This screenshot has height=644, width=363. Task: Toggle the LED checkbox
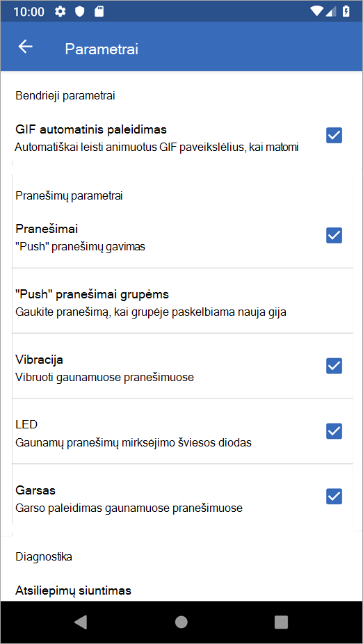[x=334, y=431]
